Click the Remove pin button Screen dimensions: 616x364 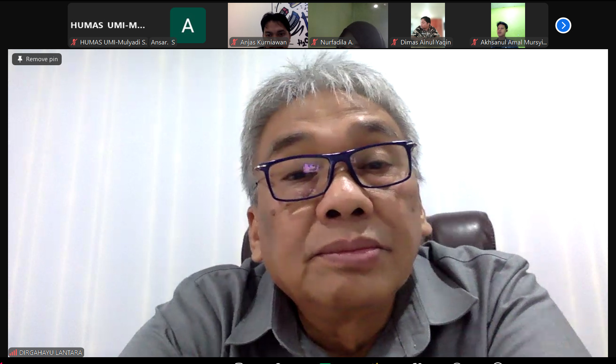point(36,59)
